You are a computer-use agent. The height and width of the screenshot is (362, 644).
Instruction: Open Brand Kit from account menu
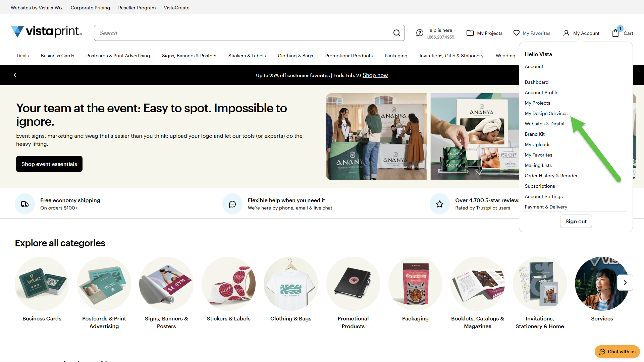[535, 134]
